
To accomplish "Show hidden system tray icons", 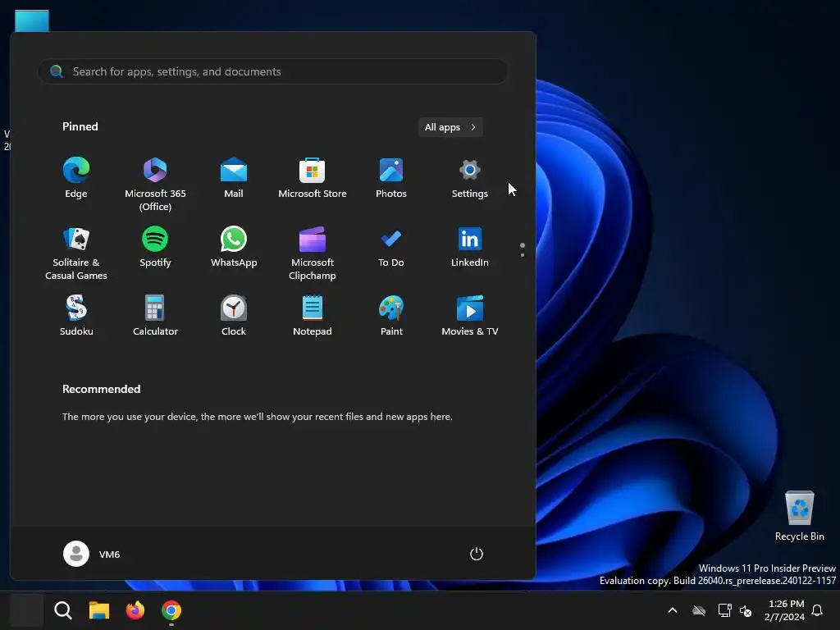I will tap(673, 610).
